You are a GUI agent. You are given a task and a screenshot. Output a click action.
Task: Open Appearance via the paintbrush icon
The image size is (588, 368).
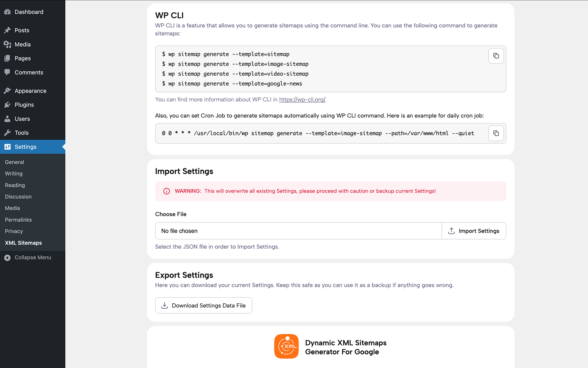7,90
